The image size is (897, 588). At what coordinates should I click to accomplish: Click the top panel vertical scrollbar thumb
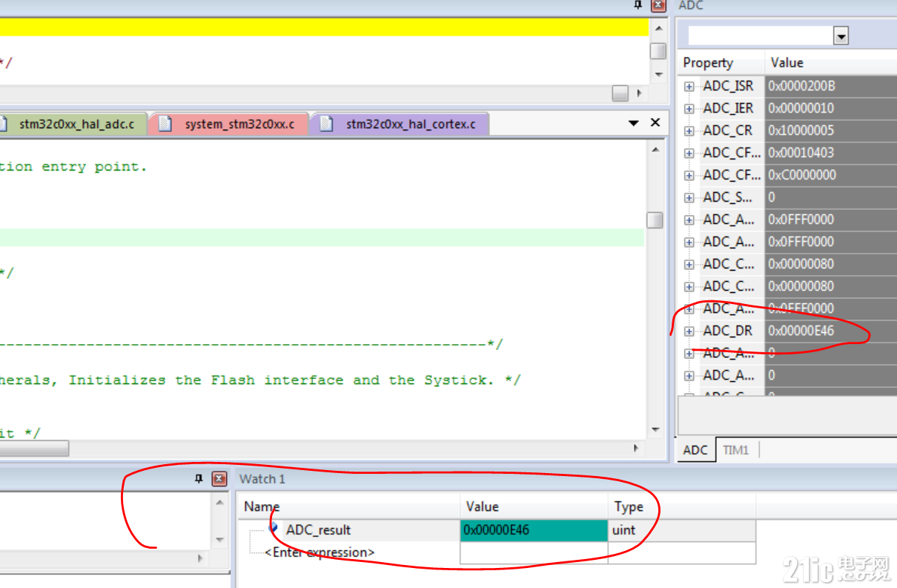(x=658, y=51)
